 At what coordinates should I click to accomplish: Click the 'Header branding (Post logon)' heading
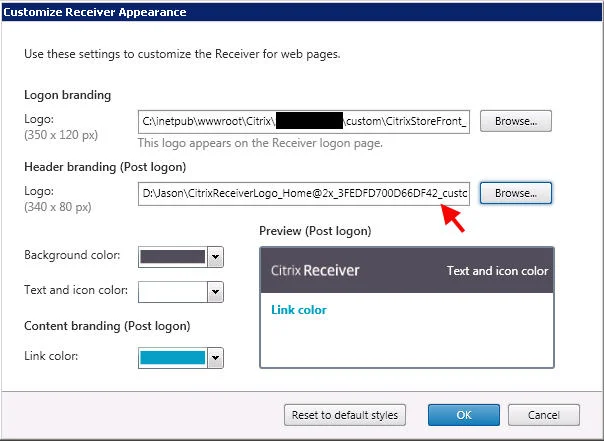(105, 167)
